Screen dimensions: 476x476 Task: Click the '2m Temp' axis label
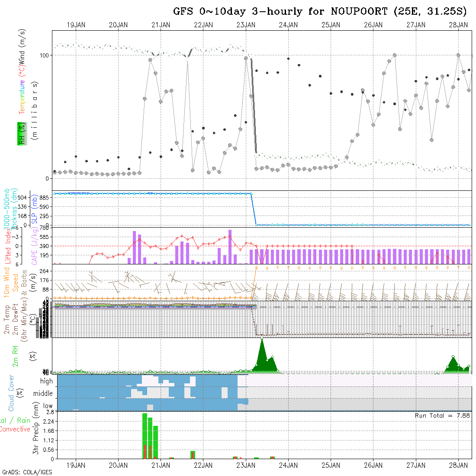pos(6,320)
